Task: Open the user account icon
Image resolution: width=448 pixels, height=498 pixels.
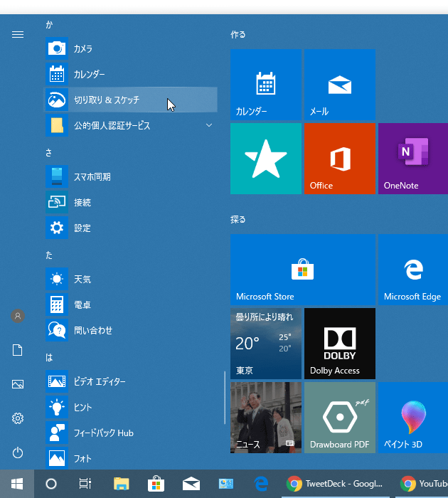Action: tap(18, 316)
